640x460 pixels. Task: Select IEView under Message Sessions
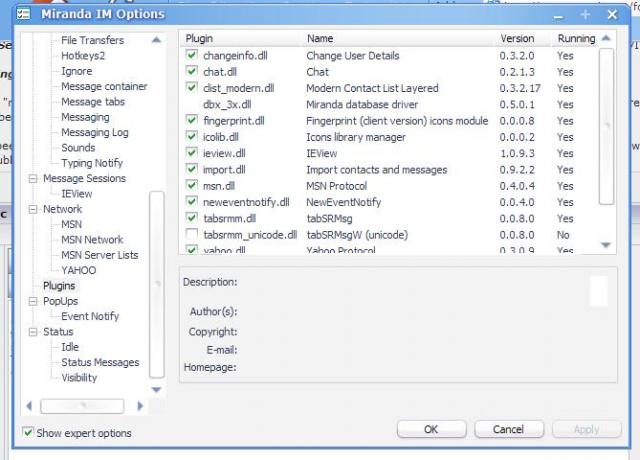click(x=76, y=193)
